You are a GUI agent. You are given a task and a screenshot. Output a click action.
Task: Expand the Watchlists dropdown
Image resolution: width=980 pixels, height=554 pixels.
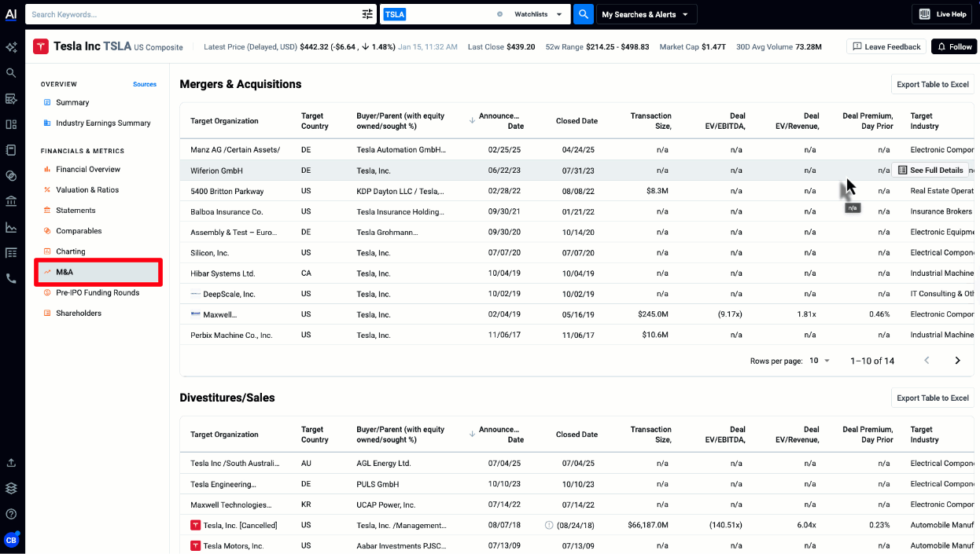[x=540, y=14]
